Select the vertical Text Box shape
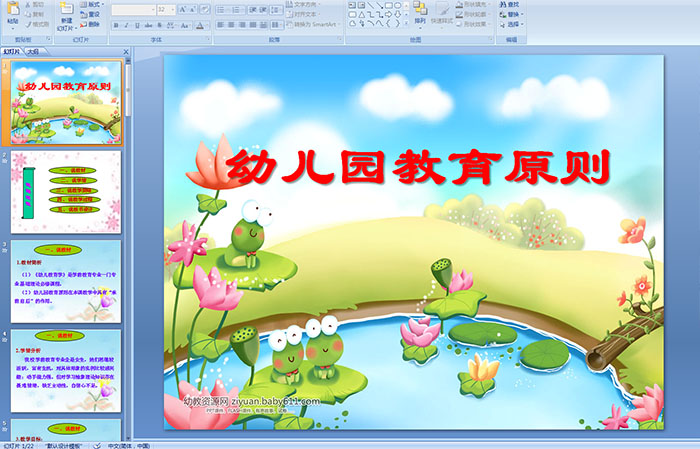700x449 pixels. [x=361, y=5]
